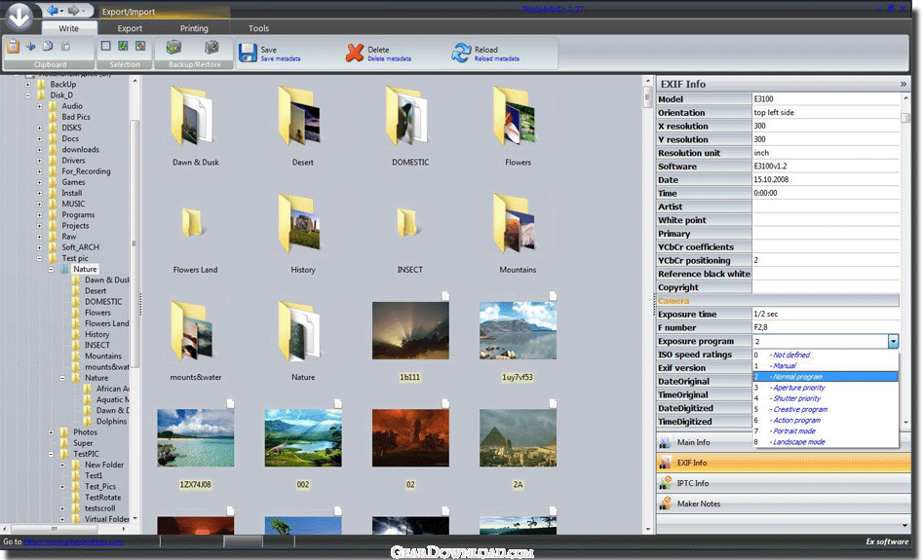The image size is (924, 560).
Task: Follow the Go to website link
Action: click(x=74, y=541)
